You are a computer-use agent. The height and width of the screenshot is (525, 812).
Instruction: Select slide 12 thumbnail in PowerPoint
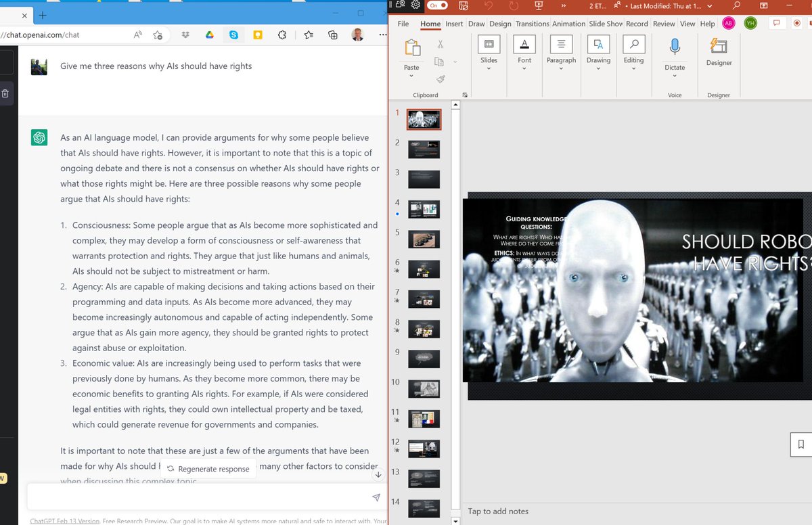click(424, 449)
